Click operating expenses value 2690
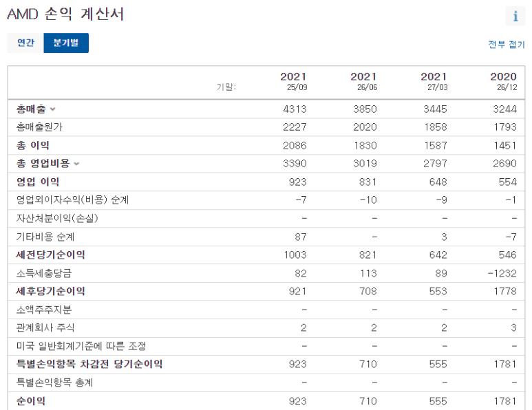532x410 pixels. [x=505, y=164]
